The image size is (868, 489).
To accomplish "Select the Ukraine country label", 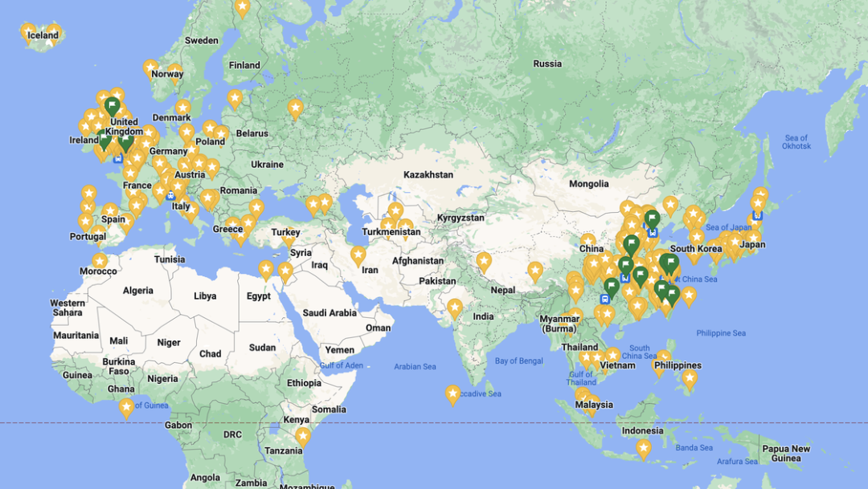I will coord(268,165).
